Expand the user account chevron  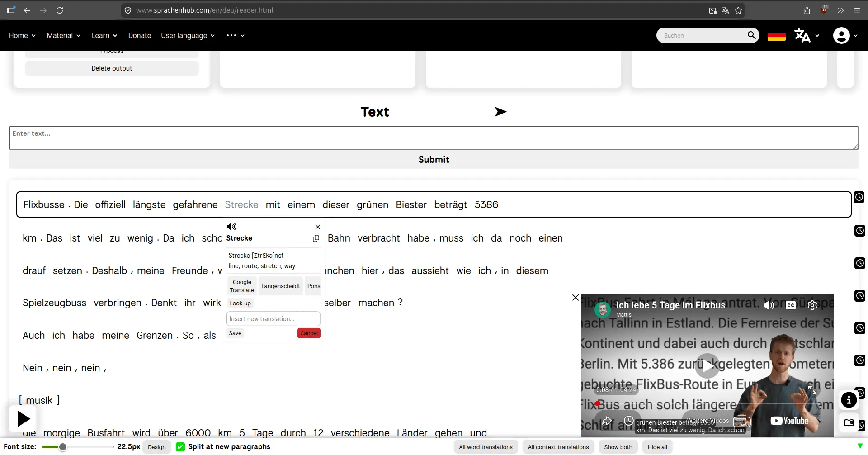[855, 35]
